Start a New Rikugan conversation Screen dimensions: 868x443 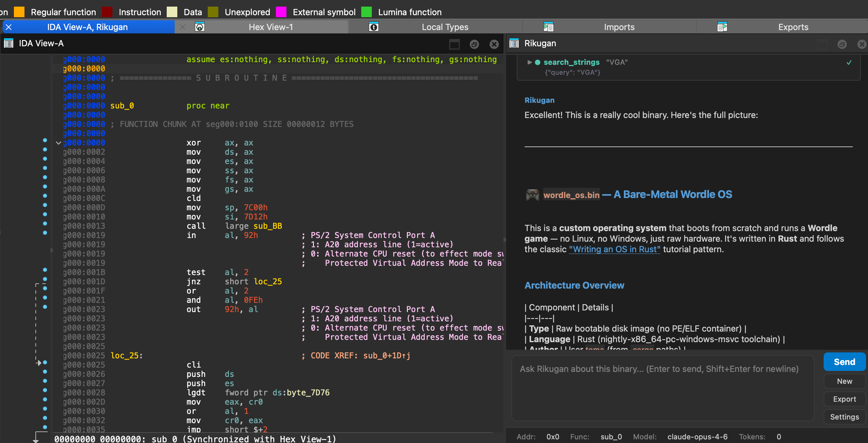pos(844,381)
